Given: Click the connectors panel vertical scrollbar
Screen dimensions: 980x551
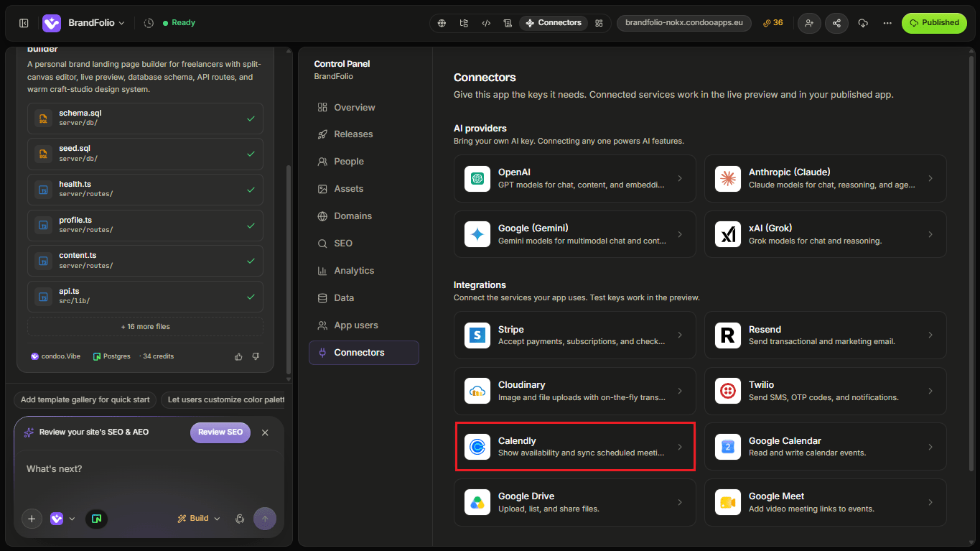Looking at the screenshot, I should click(x=972, y=262).
